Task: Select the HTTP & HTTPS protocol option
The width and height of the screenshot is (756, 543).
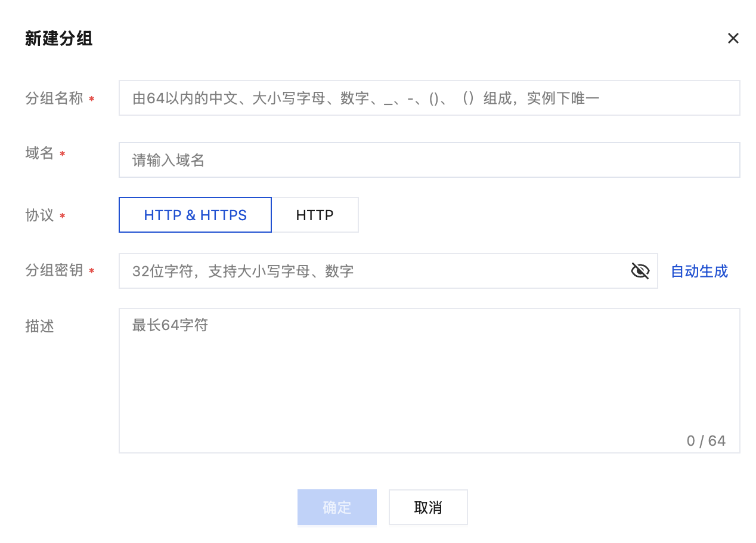Action: click(196, 215)
